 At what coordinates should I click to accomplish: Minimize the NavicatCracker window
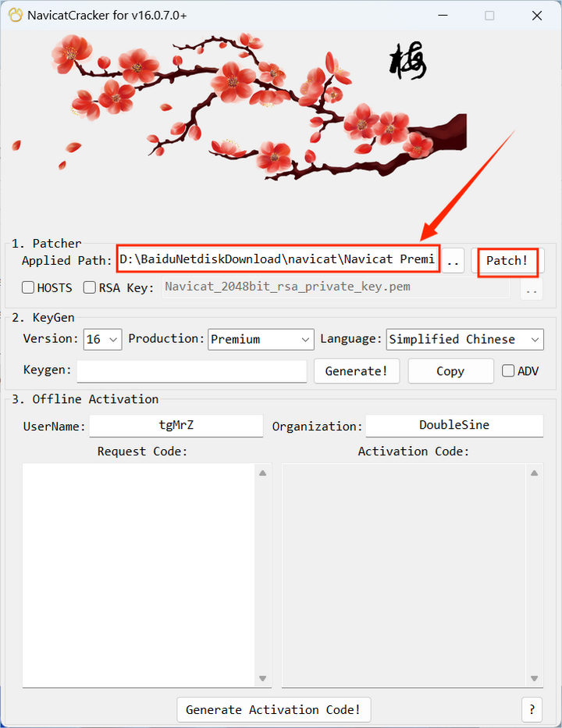pyautogui.click(x=443, y=16)
